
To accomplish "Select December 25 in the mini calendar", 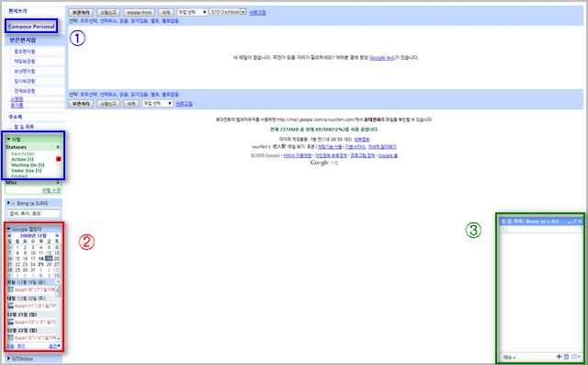I will click(x=40, y=265).
